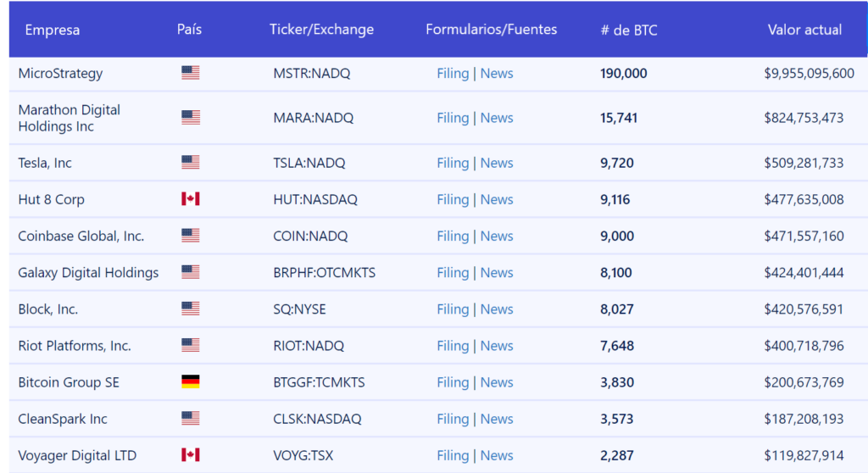Click the US flag in Marathon Digital row

pos(191,118)
